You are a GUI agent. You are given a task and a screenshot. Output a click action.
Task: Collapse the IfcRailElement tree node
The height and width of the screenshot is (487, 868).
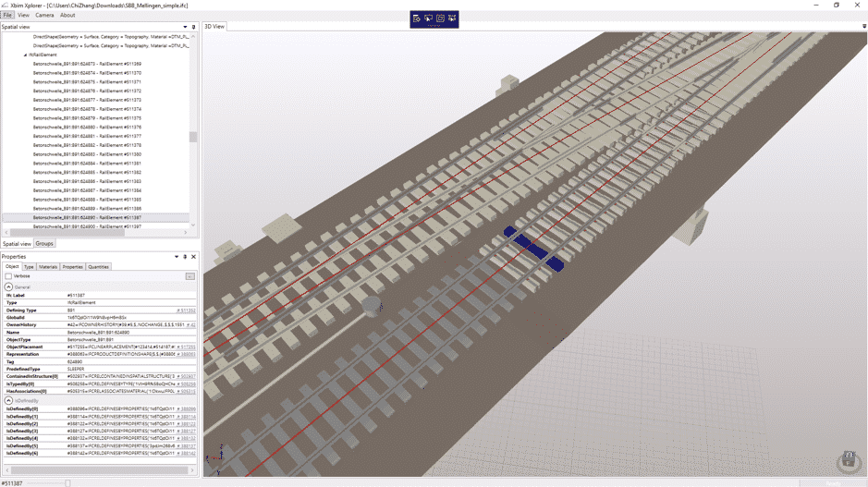[25, 55]
